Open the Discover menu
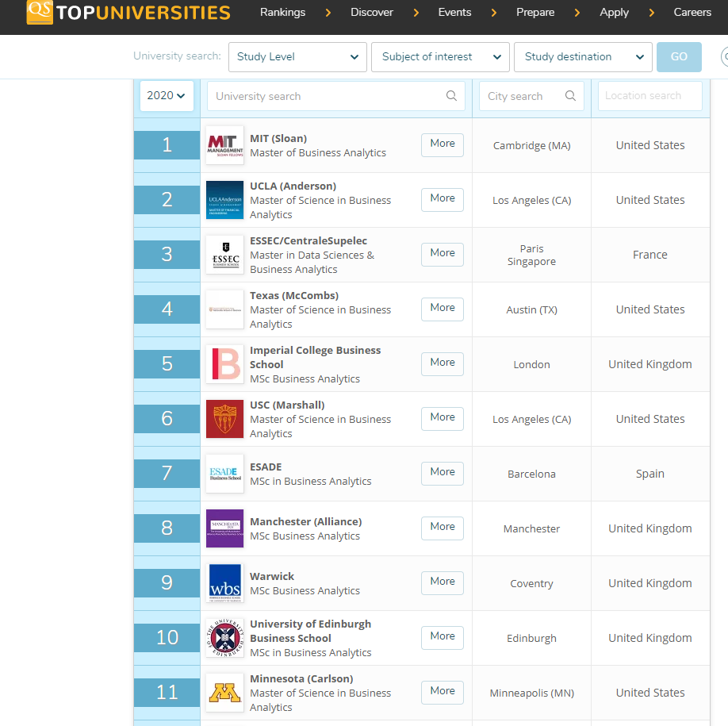Viewport: 728px width, 726px height. [x=372, y=12]
